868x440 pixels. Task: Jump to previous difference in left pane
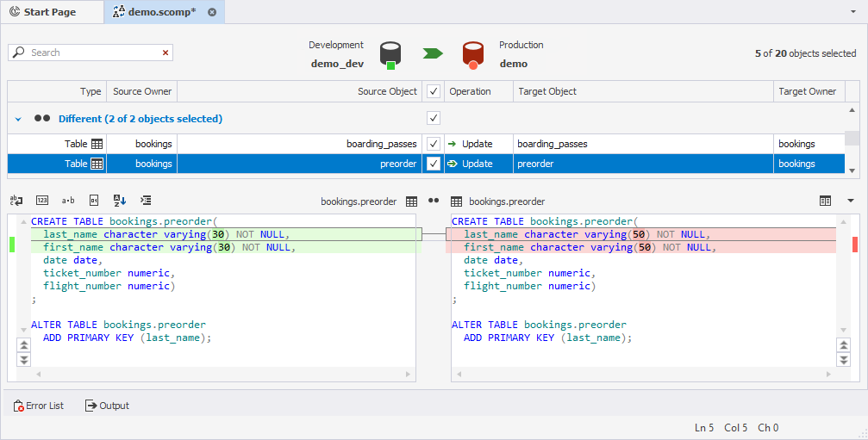pyautogui.click(x=24, y=345)
